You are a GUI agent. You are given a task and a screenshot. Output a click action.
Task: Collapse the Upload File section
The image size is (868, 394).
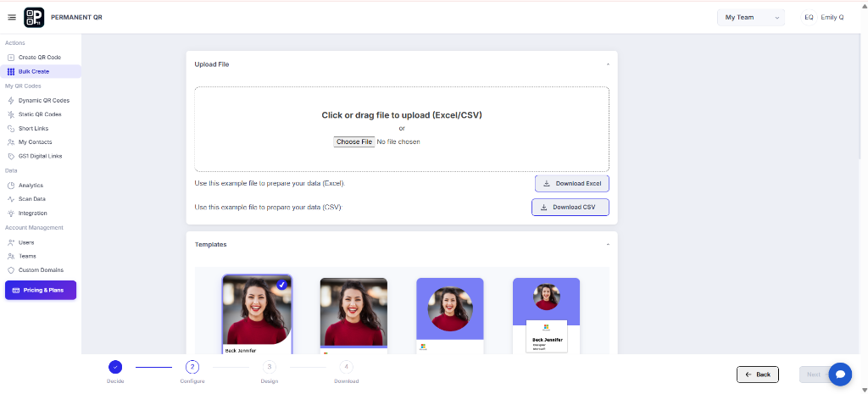pos(608,64)
